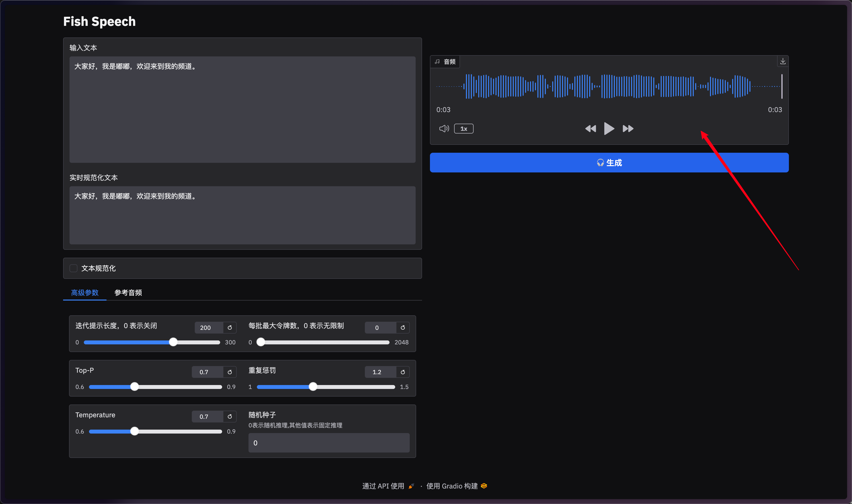Click the 随机种子 seed input field

[329, 442]
